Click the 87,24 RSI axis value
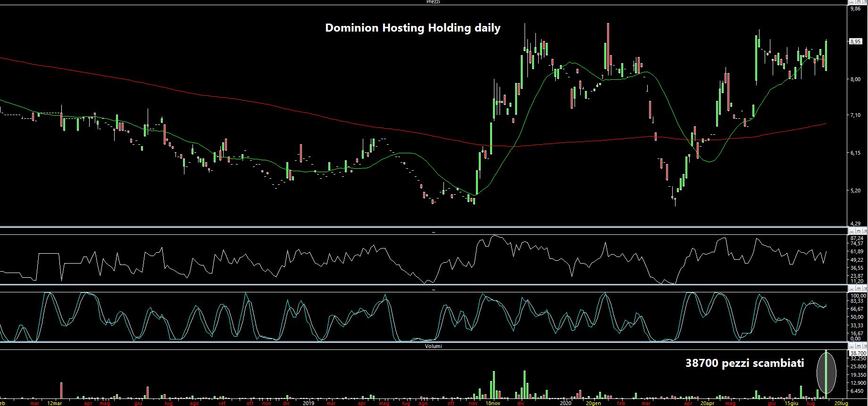The width and height of the screenshot is (868, 406). (x=857, y=238)
